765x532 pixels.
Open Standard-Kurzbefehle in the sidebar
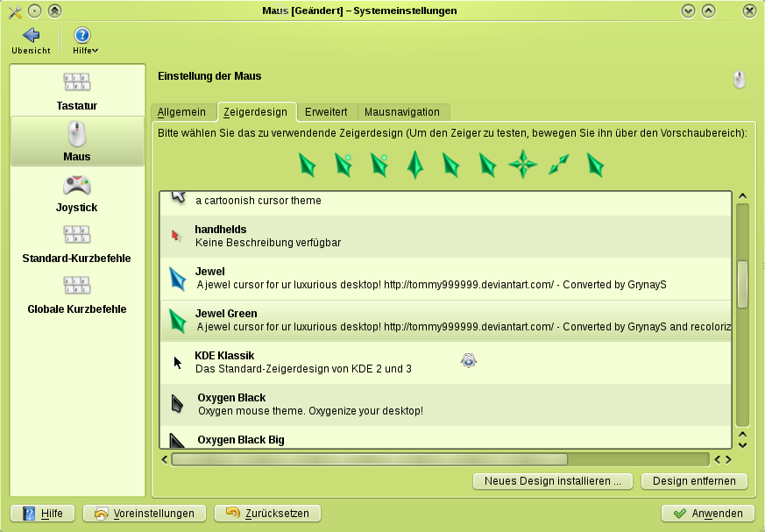coord(76,244)
